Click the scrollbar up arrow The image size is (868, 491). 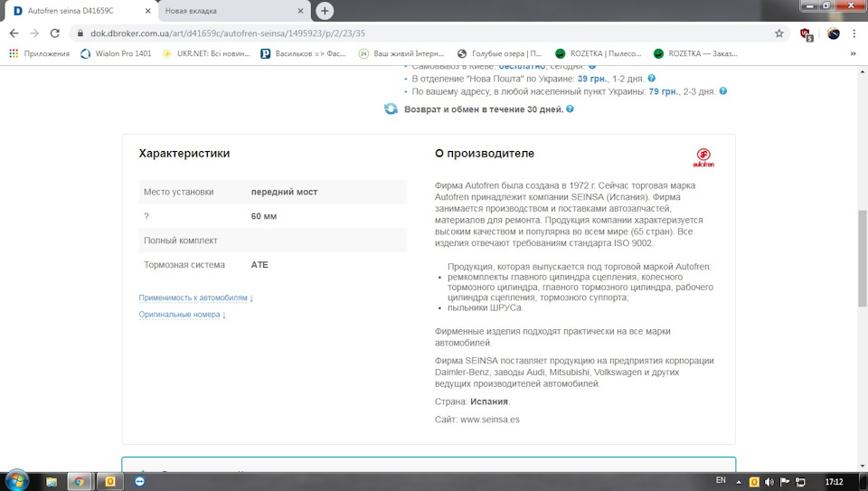click(862, 72)
